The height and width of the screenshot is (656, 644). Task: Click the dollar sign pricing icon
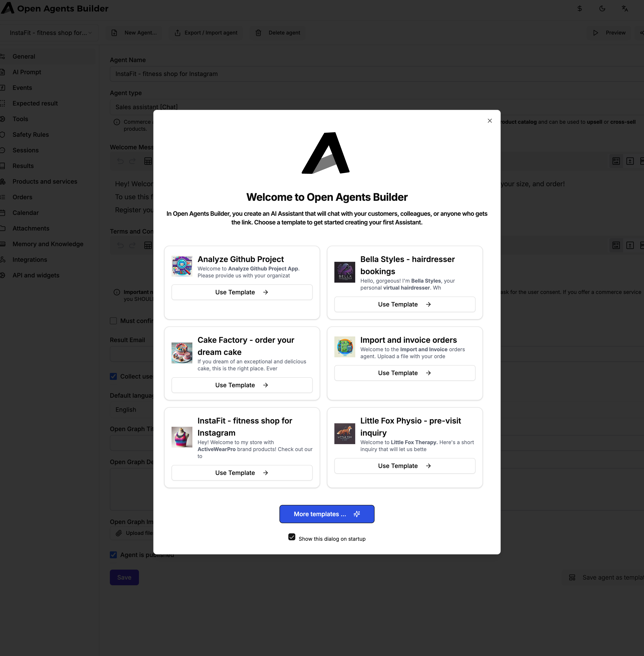coord(579,9)
